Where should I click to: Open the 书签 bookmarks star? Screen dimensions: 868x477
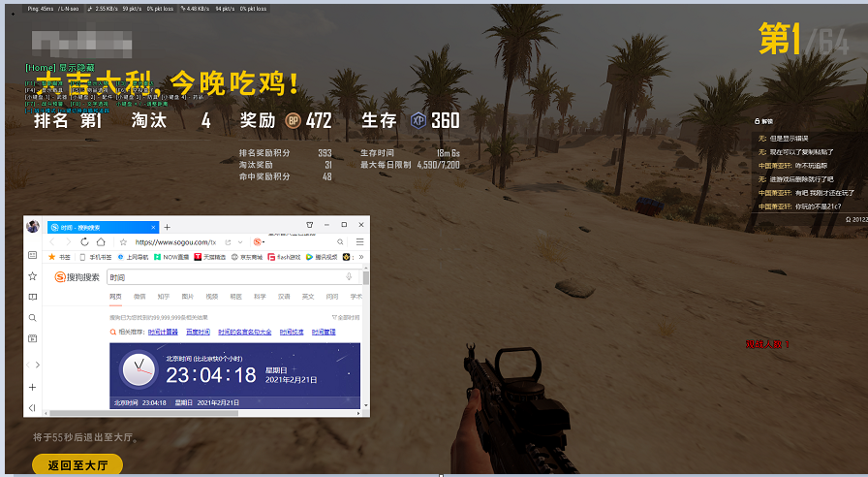[59, 257]
